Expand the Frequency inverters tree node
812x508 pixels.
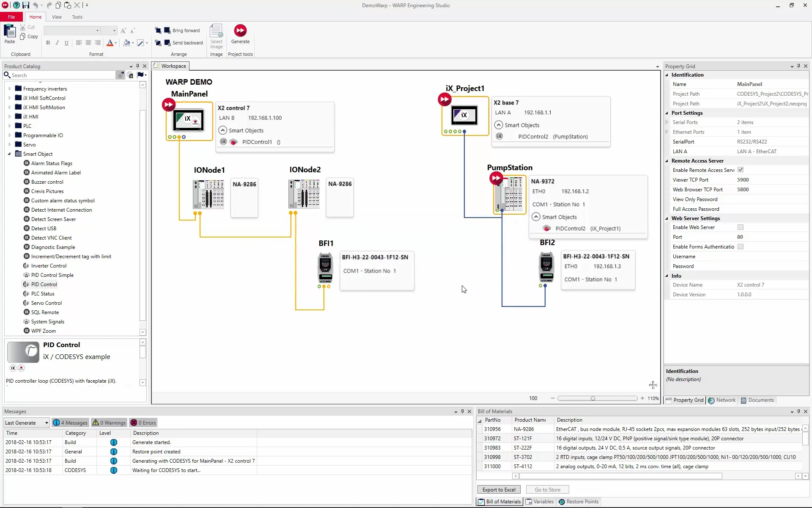[9, 88]
